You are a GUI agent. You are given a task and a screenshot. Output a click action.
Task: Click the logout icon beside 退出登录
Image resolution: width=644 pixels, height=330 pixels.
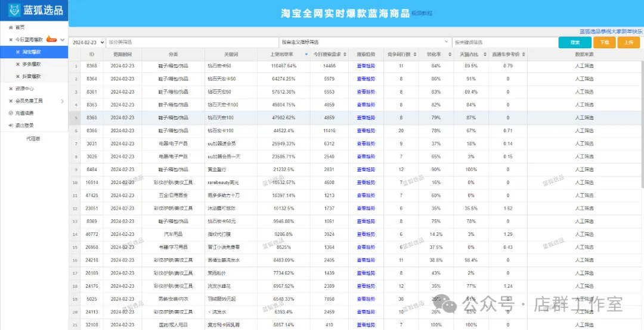coord(10,125)
